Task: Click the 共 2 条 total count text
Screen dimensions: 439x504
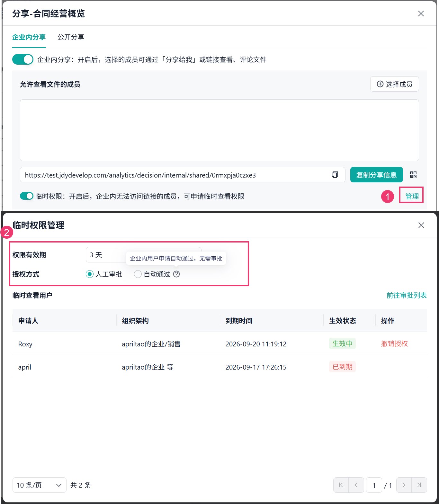Action: [x=81, y=485]
